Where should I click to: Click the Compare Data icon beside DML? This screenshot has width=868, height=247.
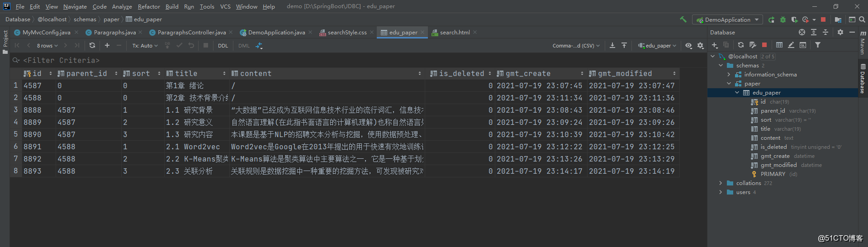pos(259,45)
